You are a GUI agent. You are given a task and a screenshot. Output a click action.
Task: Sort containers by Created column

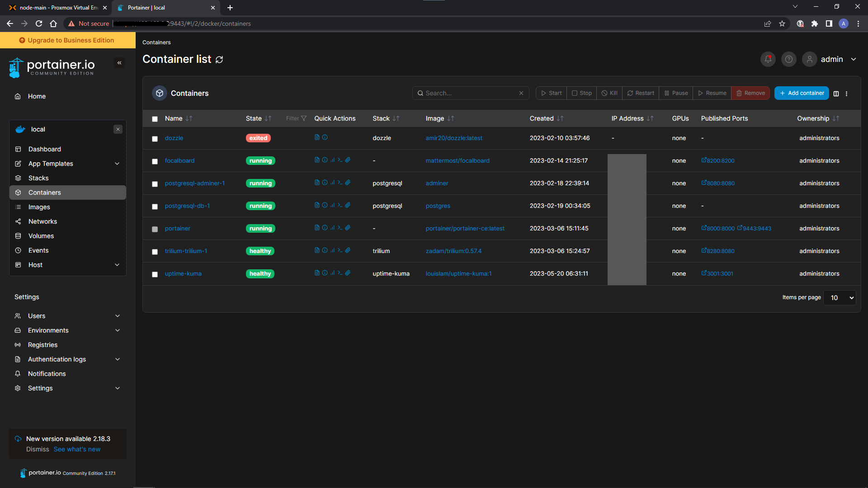547,118
